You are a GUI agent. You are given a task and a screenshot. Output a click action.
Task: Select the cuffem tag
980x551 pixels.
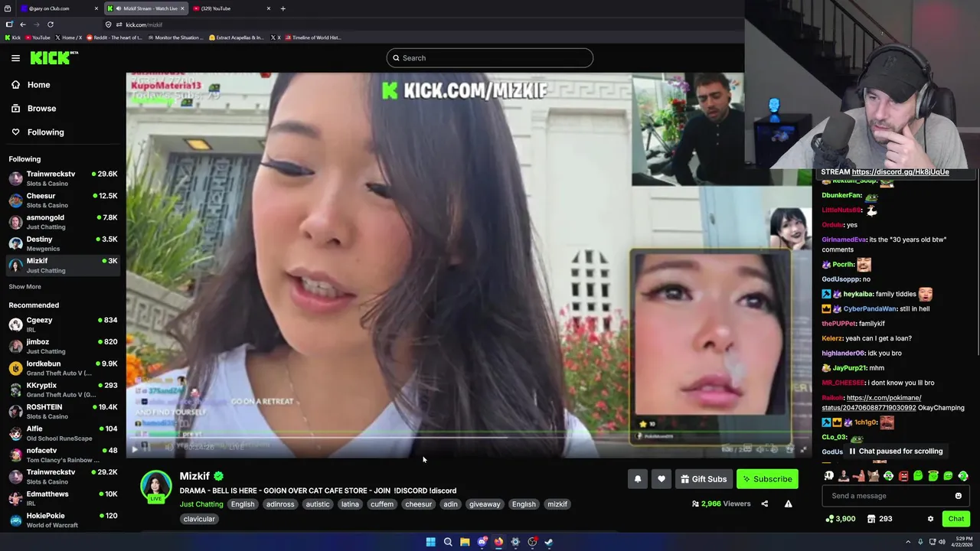tap(382, 504)
